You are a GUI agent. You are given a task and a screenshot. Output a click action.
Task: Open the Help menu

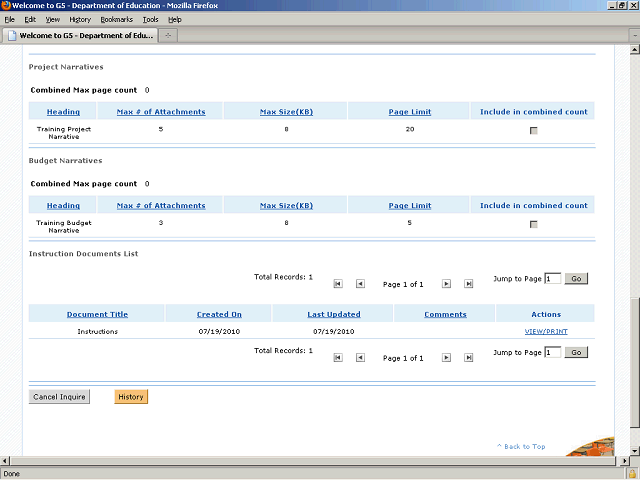[x=175, y=19]
